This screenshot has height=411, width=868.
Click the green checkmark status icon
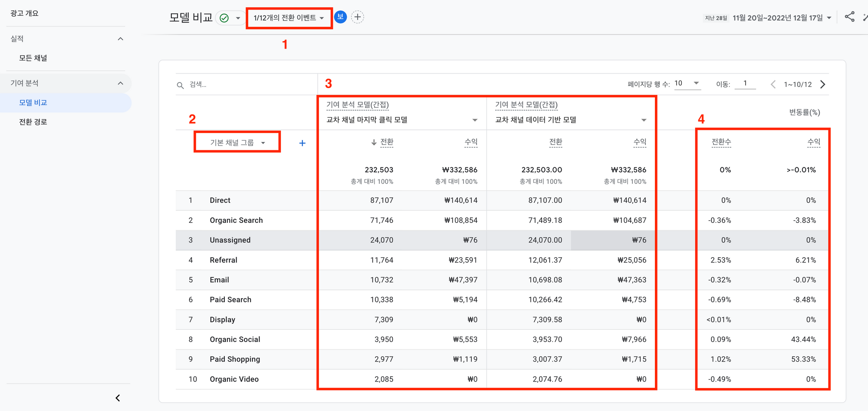click(224, 18)
